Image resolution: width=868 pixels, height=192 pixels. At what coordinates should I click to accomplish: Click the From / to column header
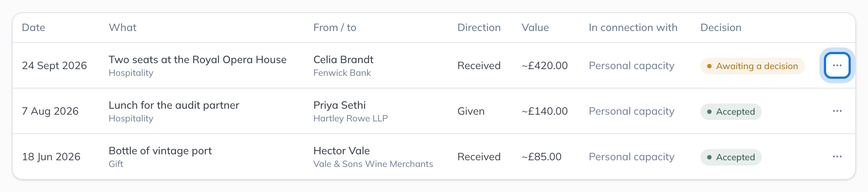point(335,28)
